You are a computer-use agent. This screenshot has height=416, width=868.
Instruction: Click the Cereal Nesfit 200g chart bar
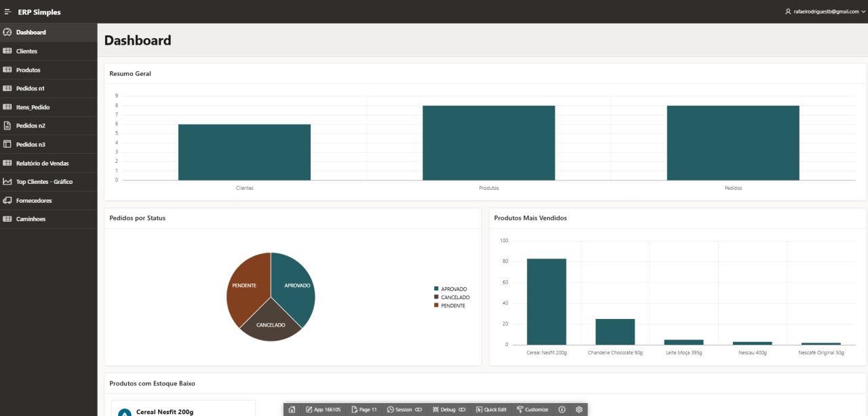(547, 301)
